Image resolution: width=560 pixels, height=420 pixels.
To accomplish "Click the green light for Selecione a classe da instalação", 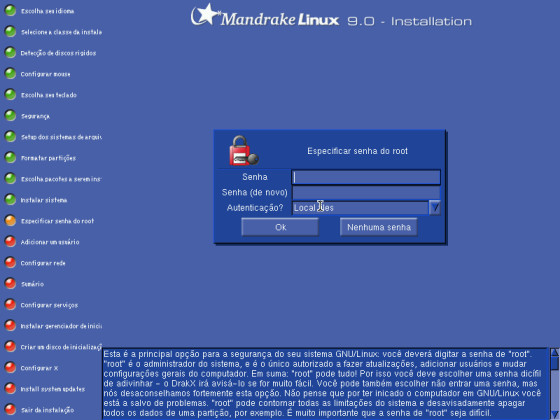I will click(x=10, y=31).
